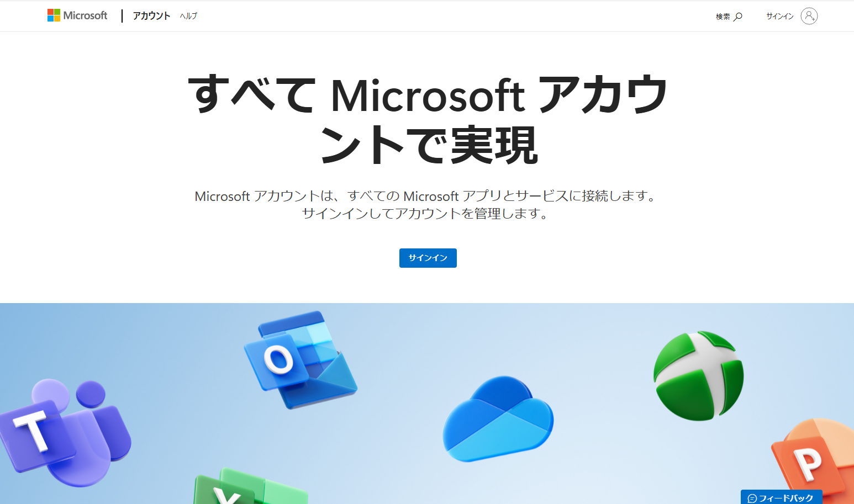Click the サインイン text in the header
The width and height of the screenshot is (854, 504).
[x=779, y=16]
